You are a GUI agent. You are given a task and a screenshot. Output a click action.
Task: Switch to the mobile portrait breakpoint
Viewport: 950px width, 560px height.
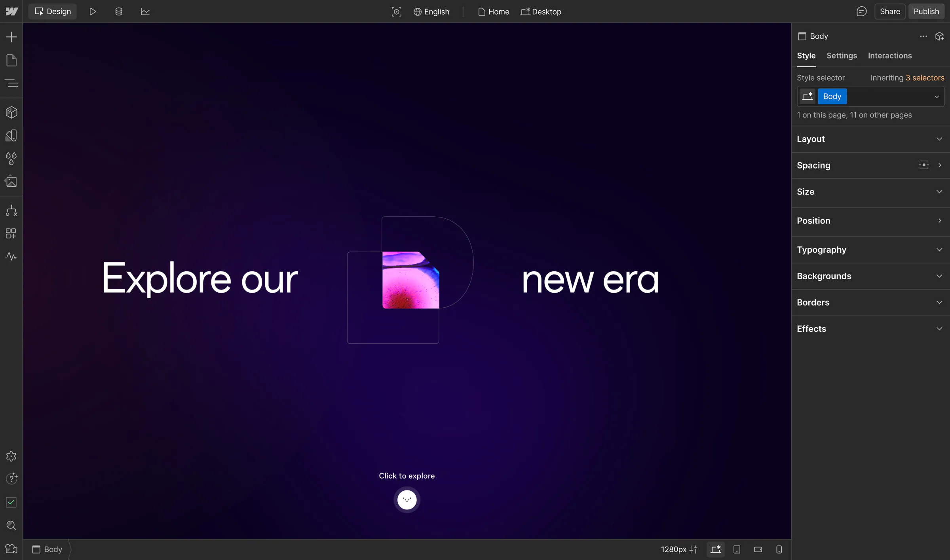click(779, 549)
